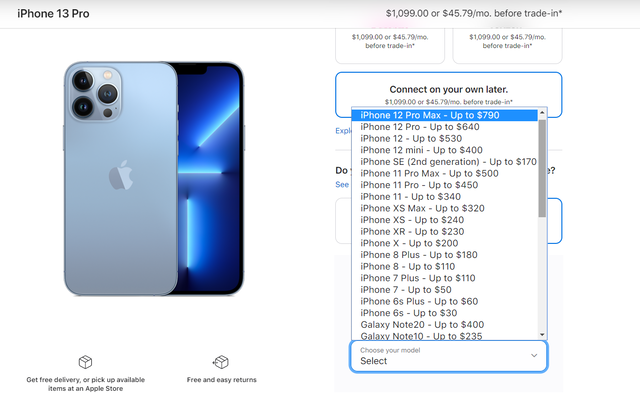The height and width of the screenshot is (400, 640).
Task: Pick Galaxy Note20 - Up to $400
Action: click(x=444, y=324)
